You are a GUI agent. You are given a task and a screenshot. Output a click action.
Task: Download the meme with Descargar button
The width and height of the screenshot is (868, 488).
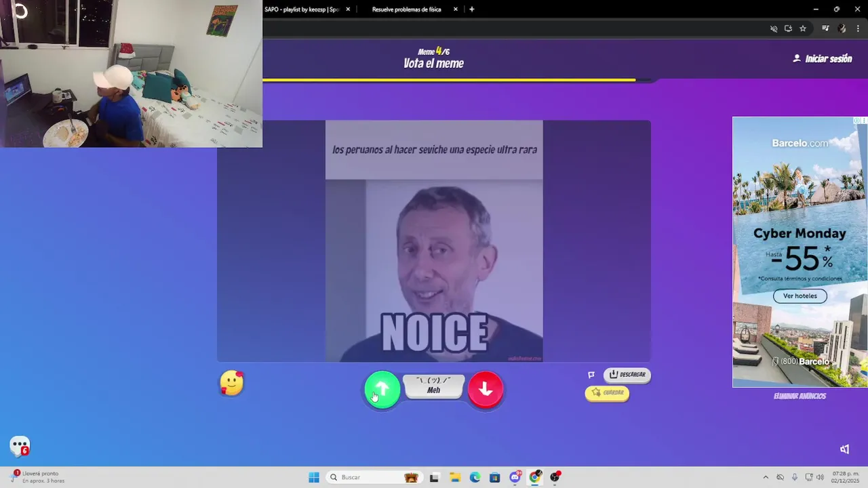point(627,375)
